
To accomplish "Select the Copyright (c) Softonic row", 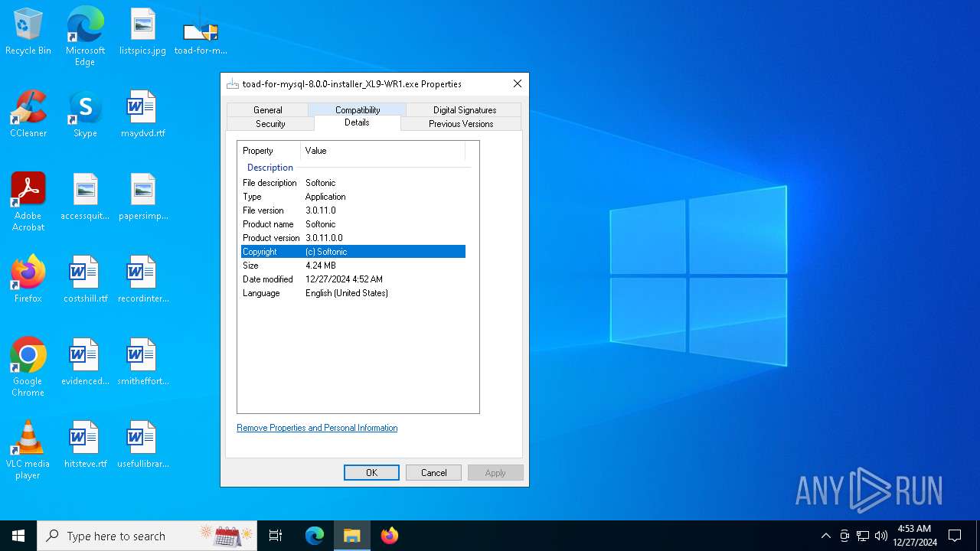I will [353, 252].
